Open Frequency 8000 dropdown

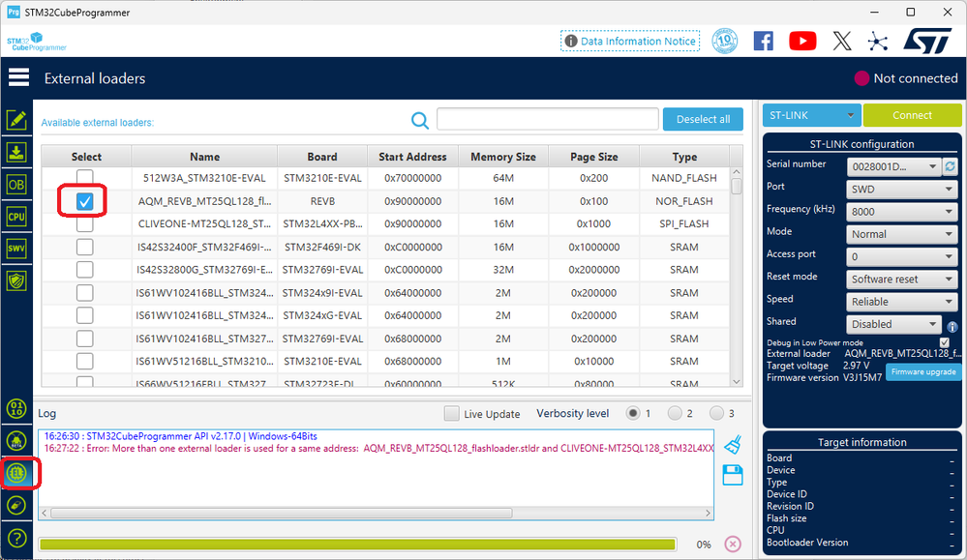(901, 212)
